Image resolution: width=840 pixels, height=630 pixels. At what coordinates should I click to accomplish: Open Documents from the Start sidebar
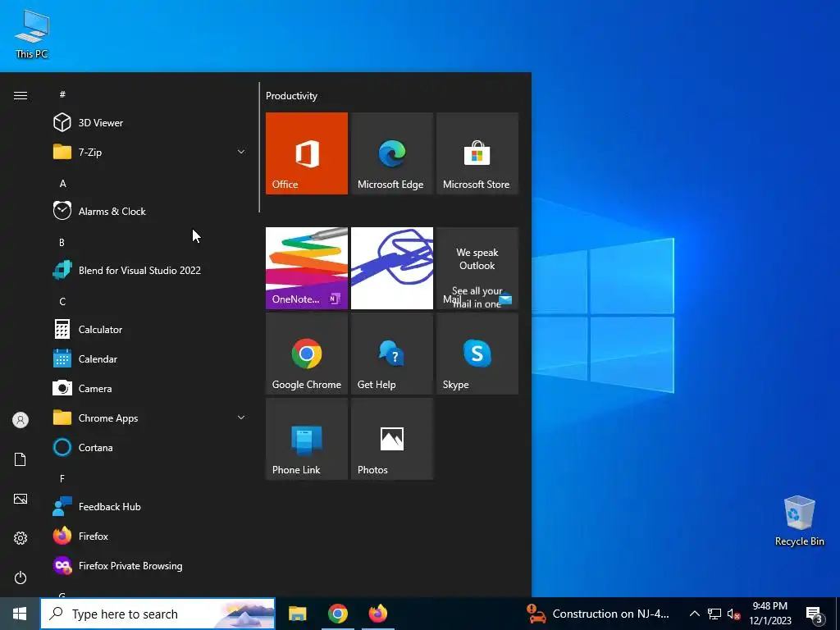(x=21, y=459)
